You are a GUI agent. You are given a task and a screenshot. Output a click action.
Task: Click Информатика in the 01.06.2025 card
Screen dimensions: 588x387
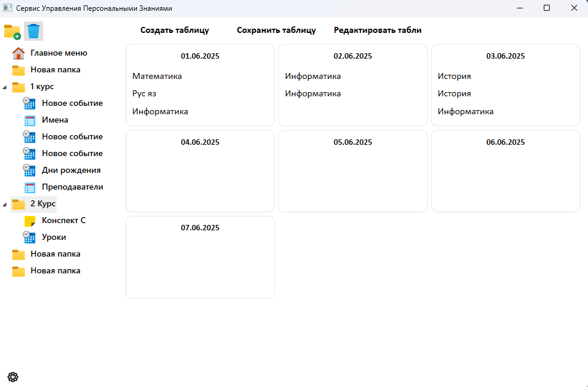[x=160, y=112]
